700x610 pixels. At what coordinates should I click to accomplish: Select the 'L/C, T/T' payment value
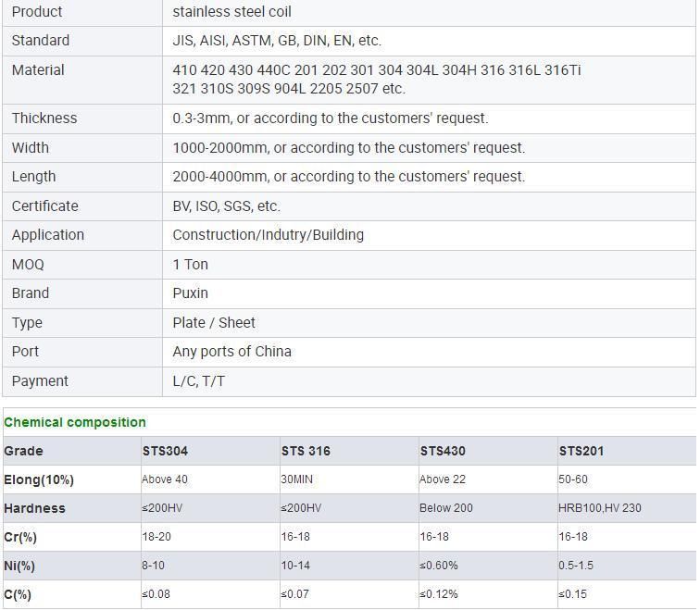(199, 381)
